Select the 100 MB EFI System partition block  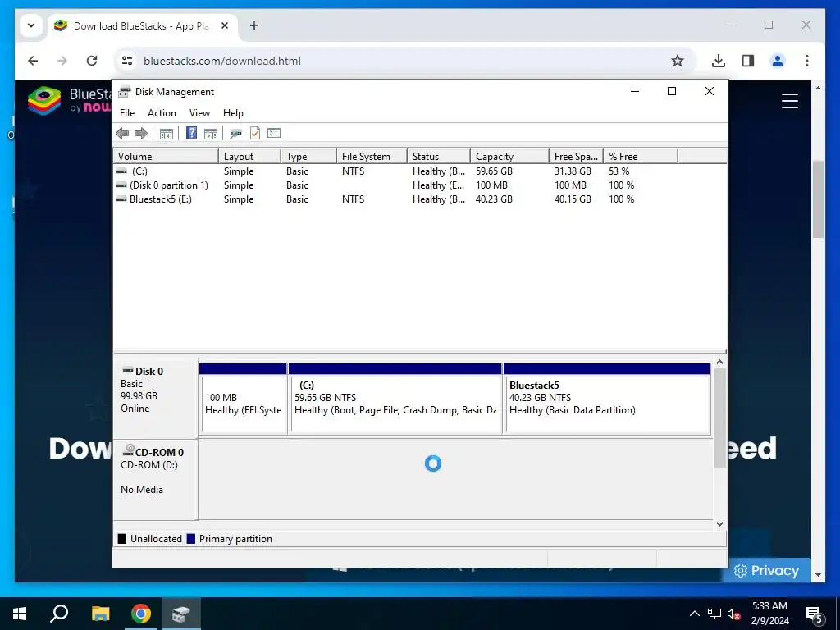click(x=243, y=399)
